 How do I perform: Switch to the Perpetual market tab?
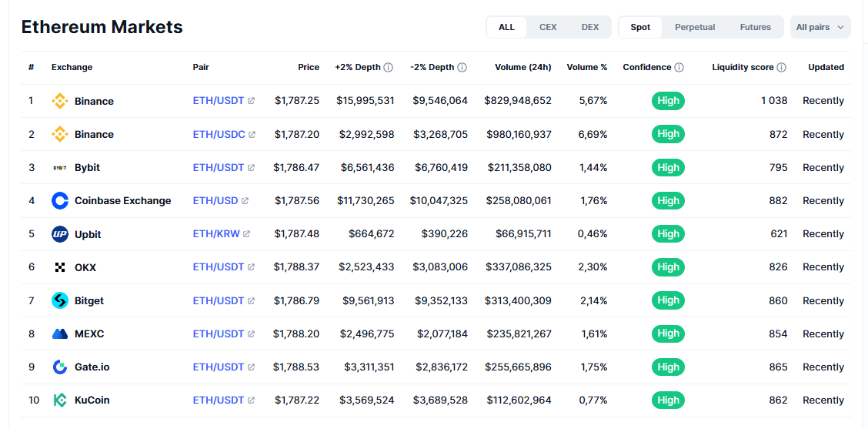point(695,27)
